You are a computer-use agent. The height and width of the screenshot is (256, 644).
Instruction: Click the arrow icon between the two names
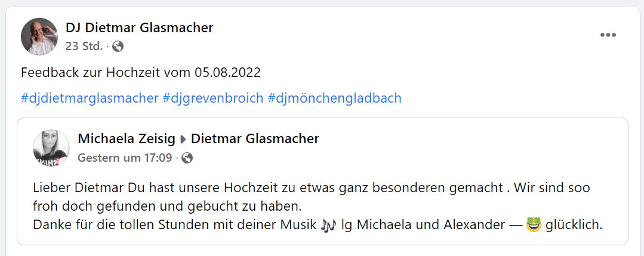pyautogui.click(x=183, y=140)
